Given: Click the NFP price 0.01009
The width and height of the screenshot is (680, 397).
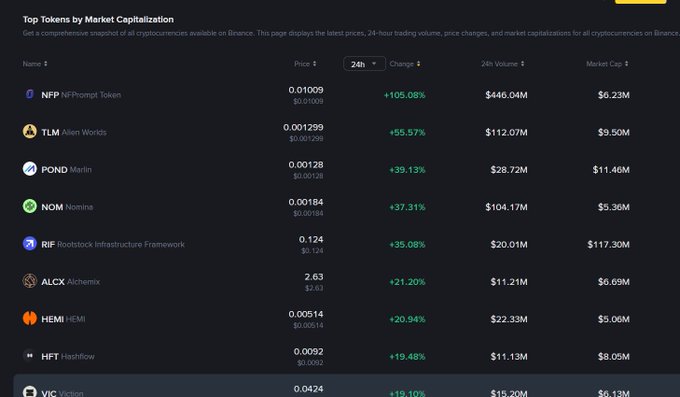Looking at the screenshot, I should [306, 90].
